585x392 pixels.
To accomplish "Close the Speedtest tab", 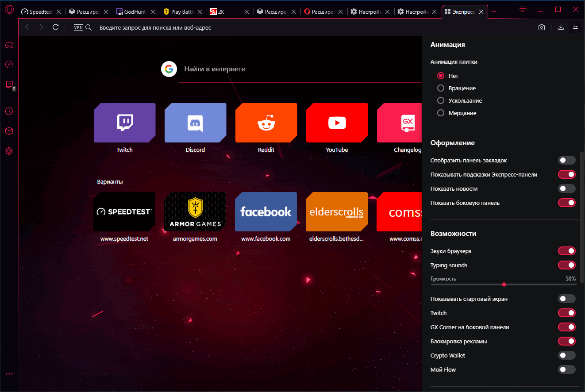I will tap(58, 12).
